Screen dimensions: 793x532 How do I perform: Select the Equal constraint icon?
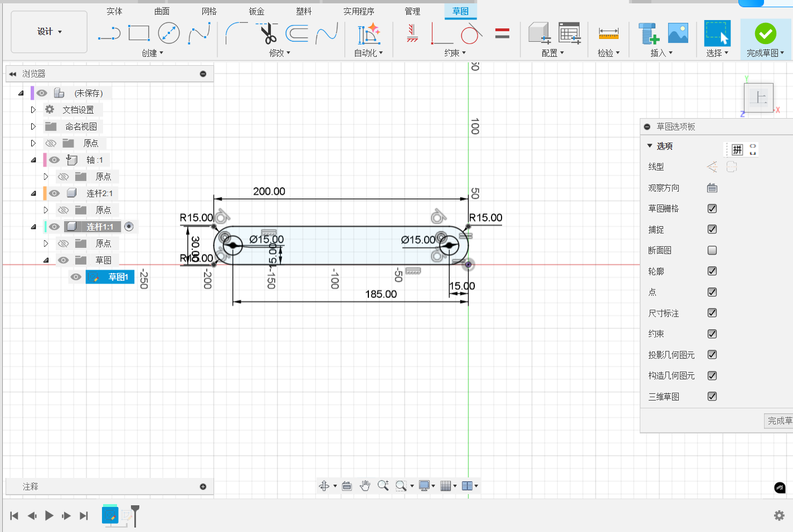click(x=502, y=33)
